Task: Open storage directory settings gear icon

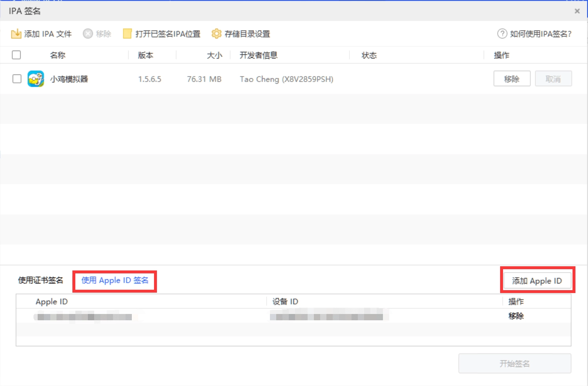Action: 216,34
